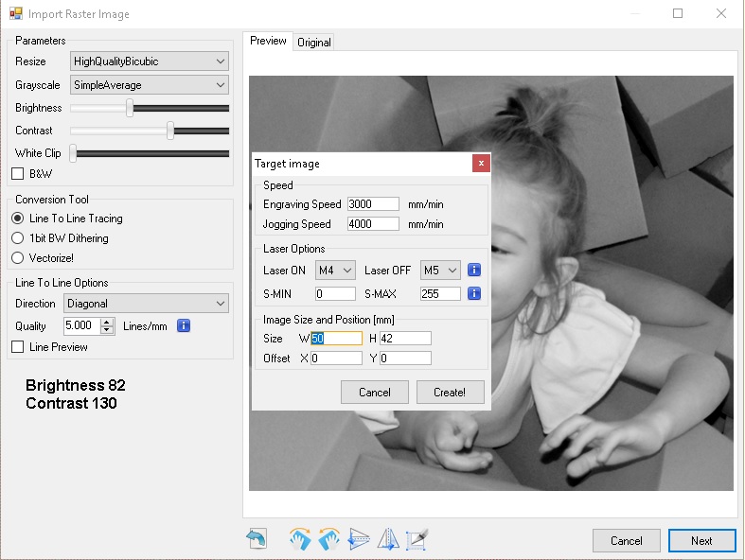The width and height of the screenshot is (745, 560).
Task: Select the crop image tool icon
Action: (x=417, y=539)
